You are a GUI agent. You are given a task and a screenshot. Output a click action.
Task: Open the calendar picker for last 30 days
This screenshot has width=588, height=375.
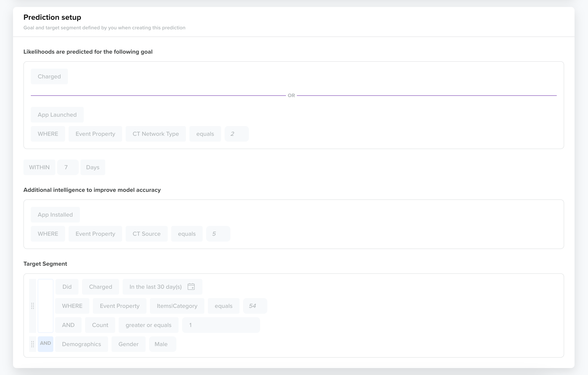(x=191, y=287)
